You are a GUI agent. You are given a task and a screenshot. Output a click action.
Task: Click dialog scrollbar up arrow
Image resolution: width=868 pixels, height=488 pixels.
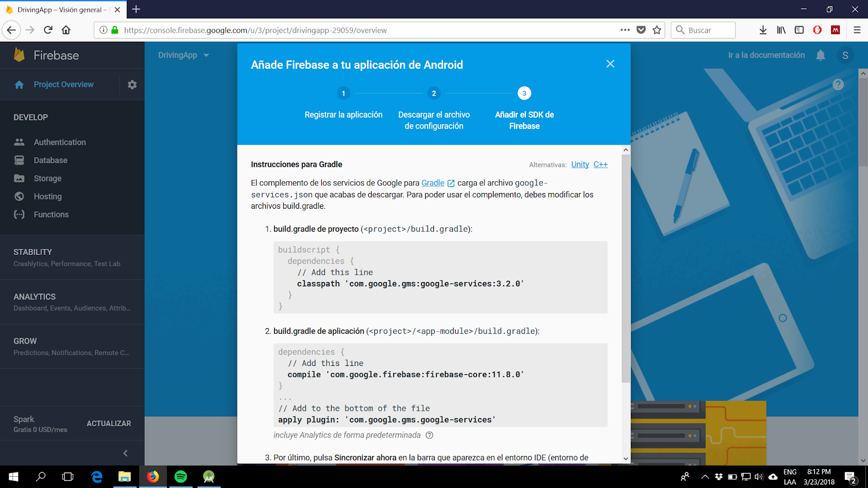coord(626,150)
